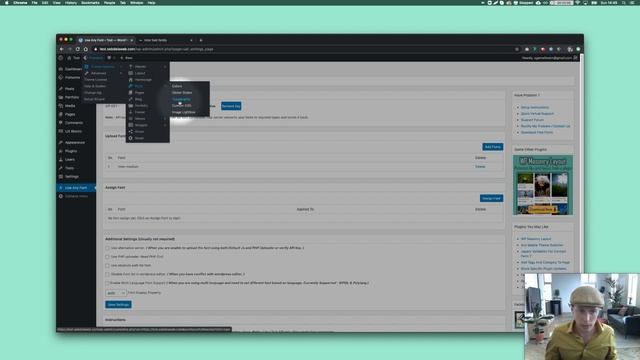Expand the Widgets submenu arrow

click(165, 125)
